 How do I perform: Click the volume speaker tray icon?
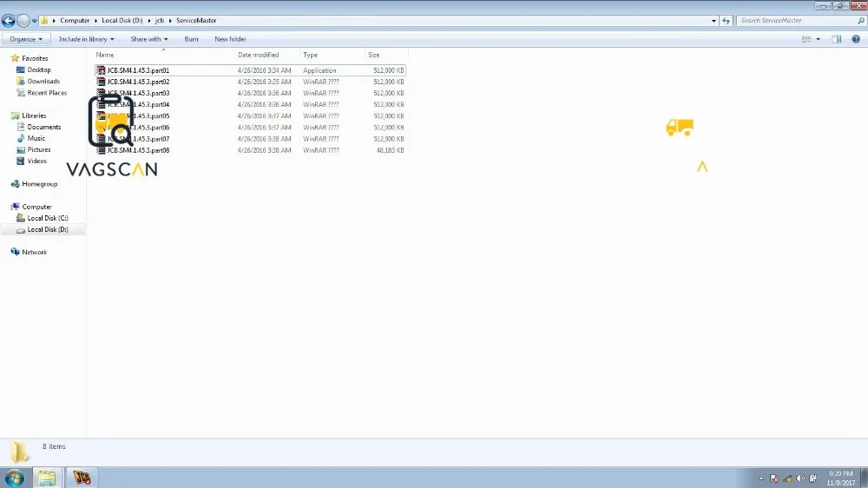pos(800,478)
